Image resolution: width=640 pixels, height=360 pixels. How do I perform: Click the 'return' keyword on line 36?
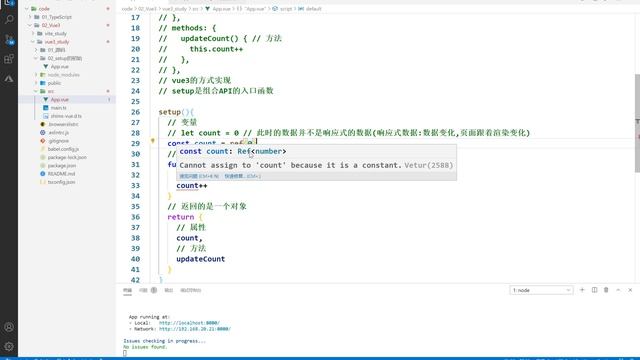(x=181, y=217)
